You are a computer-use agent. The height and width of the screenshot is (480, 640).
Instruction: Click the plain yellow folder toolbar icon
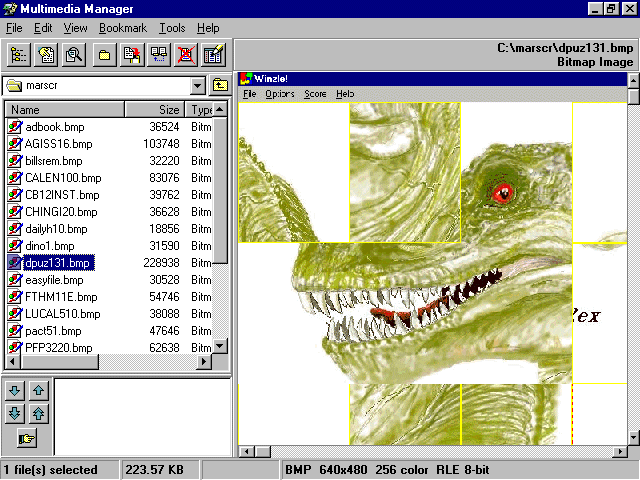point(104,55)
